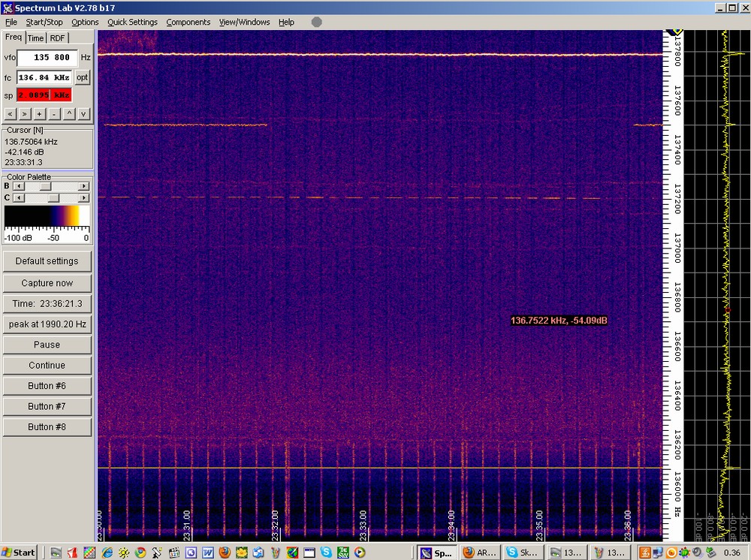
Task: Switch to the Time tab
Action: pyautogui.click(x=36, y=38)
